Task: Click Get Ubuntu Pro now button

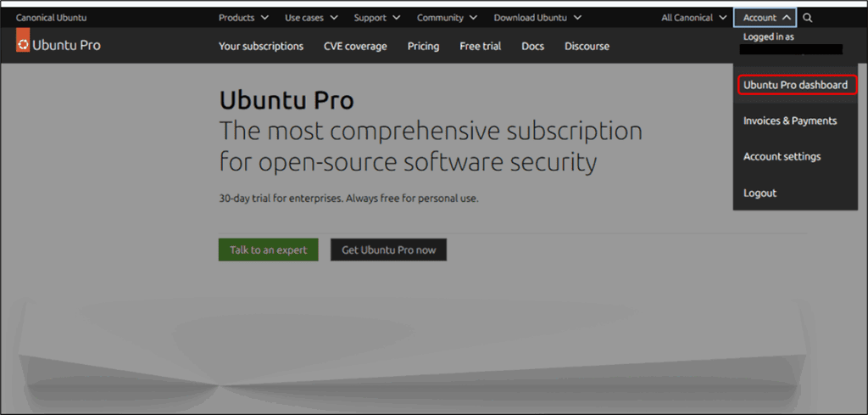Action: tap(388, 250)
